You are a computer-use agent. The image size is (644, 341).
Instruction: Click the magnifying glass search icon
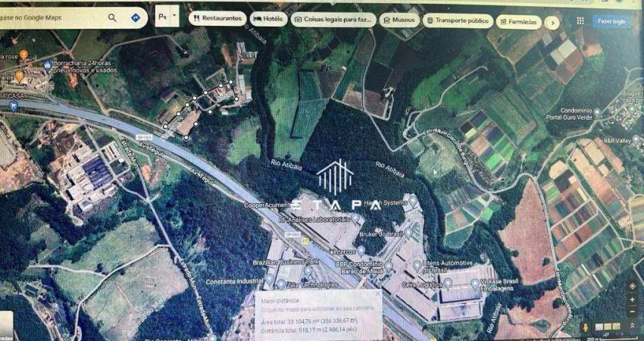click(x=112, y=17)
